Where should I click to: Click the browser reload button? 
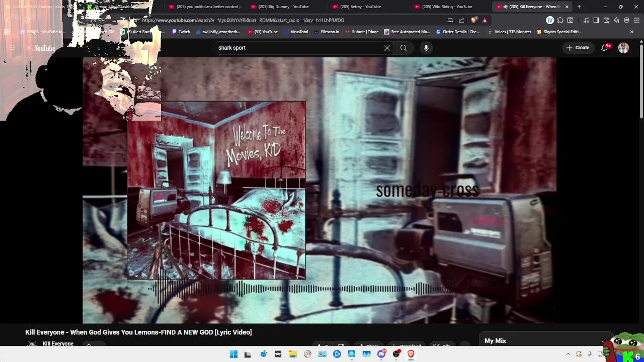click(27, 20)
